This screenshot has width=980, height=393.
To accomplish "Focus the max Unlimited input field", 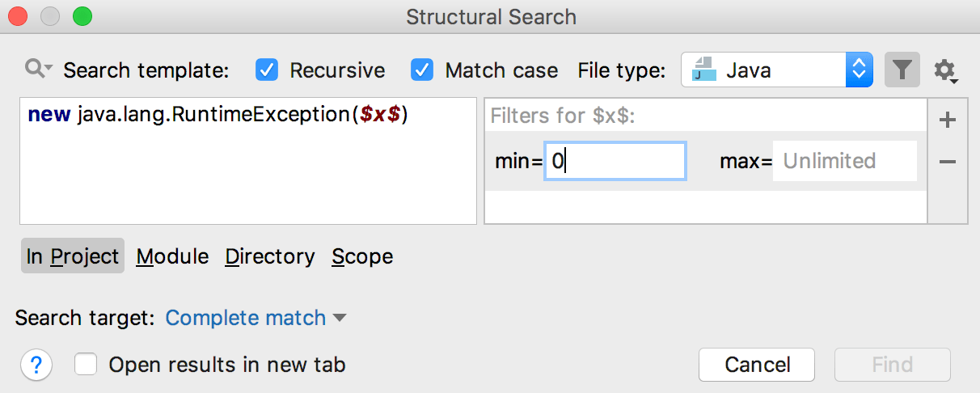I will 844,161.
